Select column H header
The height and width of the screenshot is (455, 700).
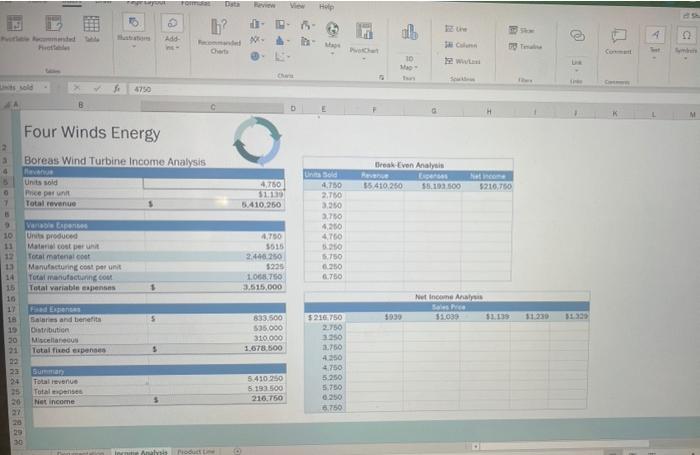click(489, 112)
